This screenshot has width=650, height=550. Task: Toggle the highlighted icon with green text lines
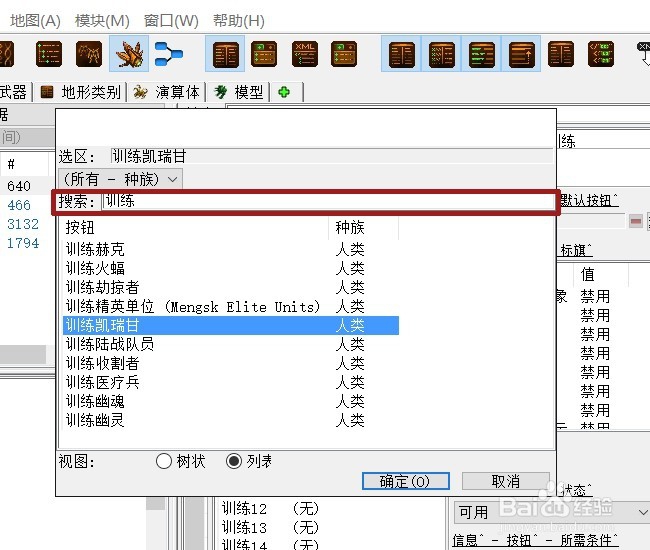(481, 54)
